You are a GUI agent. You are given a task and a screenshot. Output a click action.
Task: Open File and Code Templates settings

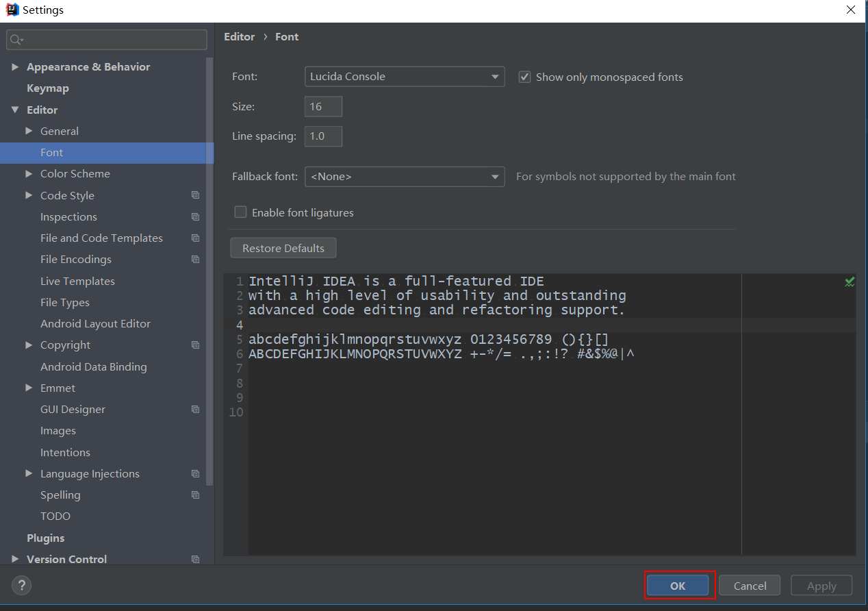(x=101, y=238)
